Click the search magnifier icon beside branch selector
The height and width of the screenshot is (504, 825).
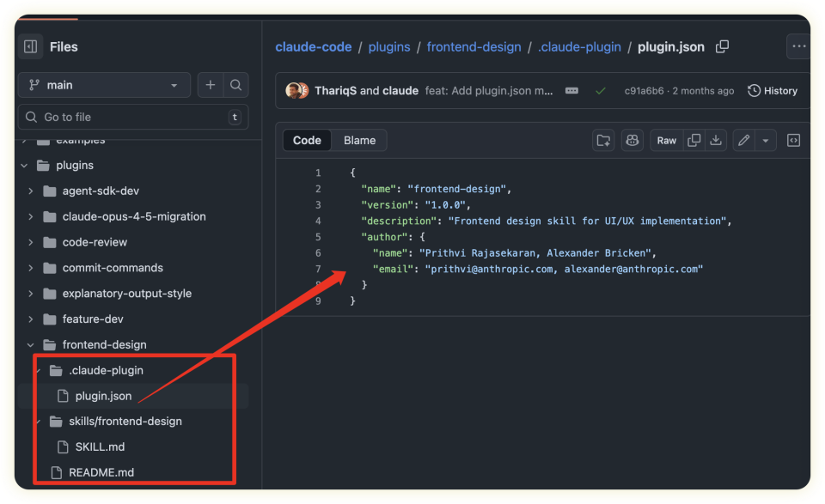click(x=235, y=85)
